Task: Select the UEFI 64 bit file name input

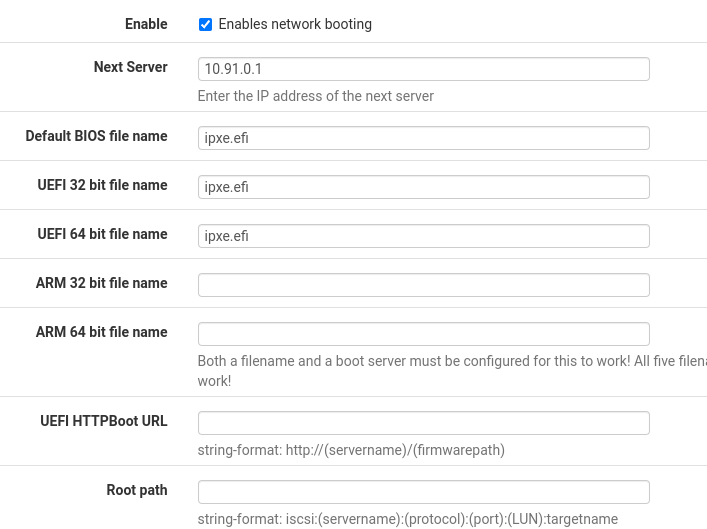Action: pos(423,236)
